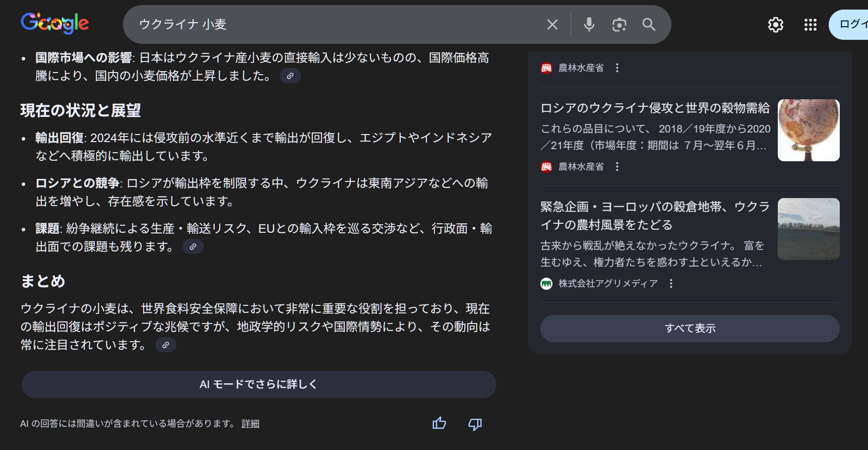Click the Google logo
Screen dimensions: 868x450
tap(54, 23)
